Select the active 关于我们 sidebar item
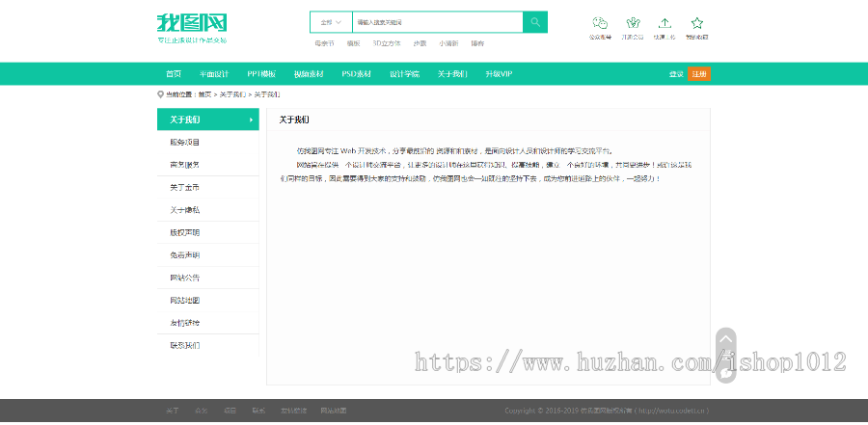The width and height of the screenshot is (868, 425). click(x=208, y=120)
